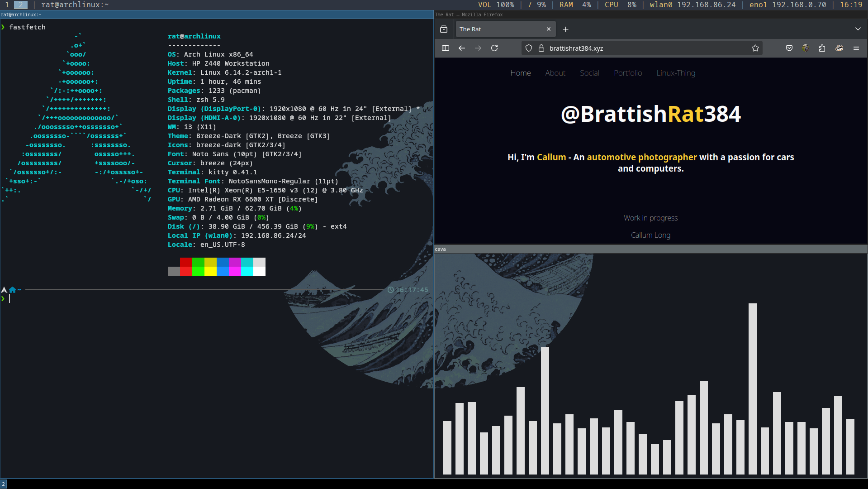
Task: Open Firefox application hamburger menu
Action: tap(856, 48)
